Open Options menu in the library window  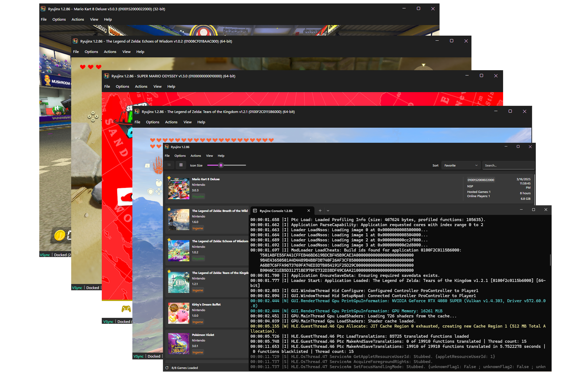click(180, 156)
